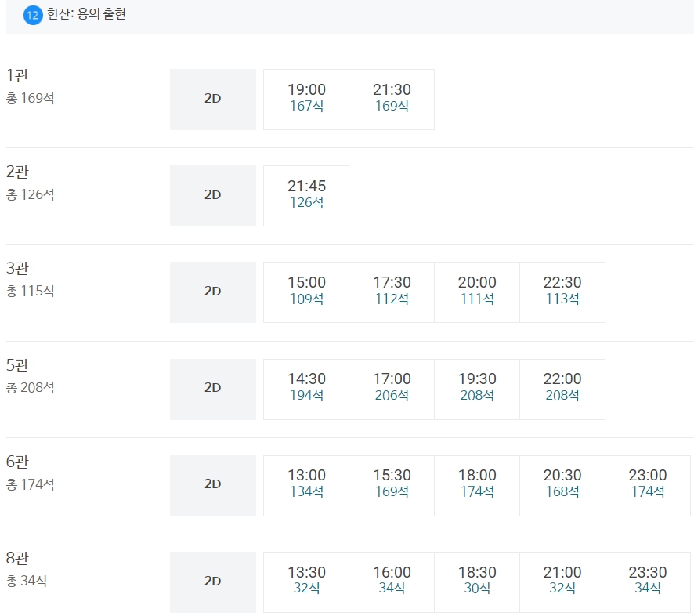The image size is (694, 616).
Task: Select the 15:00 showtime with 109석
Action: pyautogui.click(x=306, y=292)
